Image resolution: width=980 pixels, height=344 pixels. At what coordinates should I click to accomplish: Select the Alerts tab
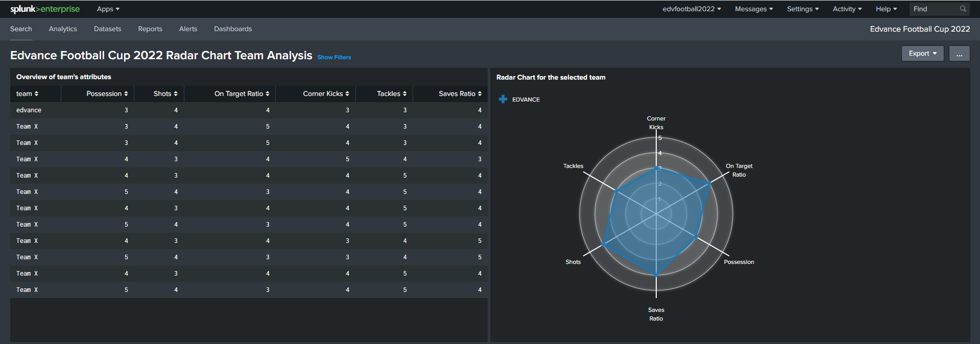click(x=188, y=29)
